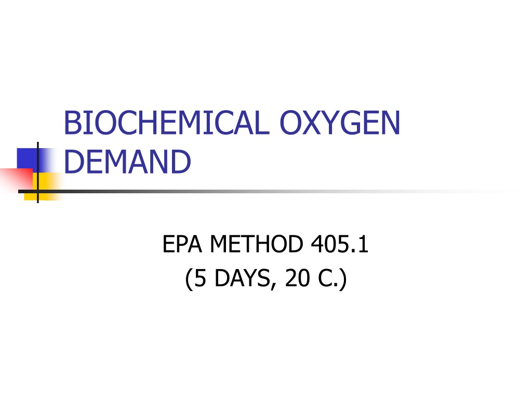The width and height of the screenshot is (532, 399).
Task: Select the word DEMAND in the title
Action: coord(128,162)
